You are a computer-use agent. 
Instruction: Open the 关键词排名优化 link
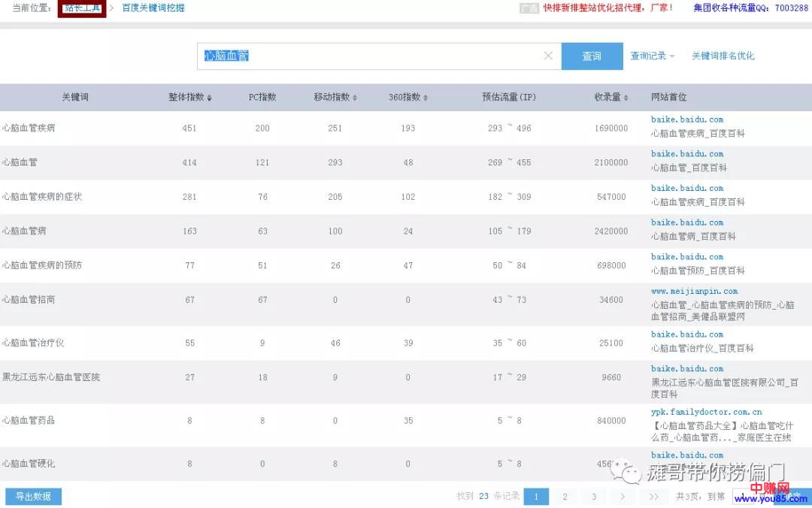click(x=723, y=56)
